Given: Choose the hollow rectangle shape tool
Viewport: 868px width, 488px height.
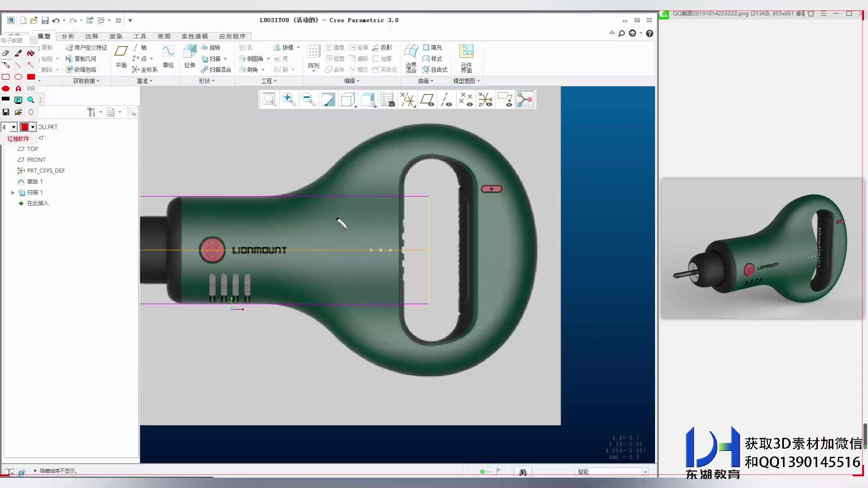Looking at the screenshot, I should 6,77.
